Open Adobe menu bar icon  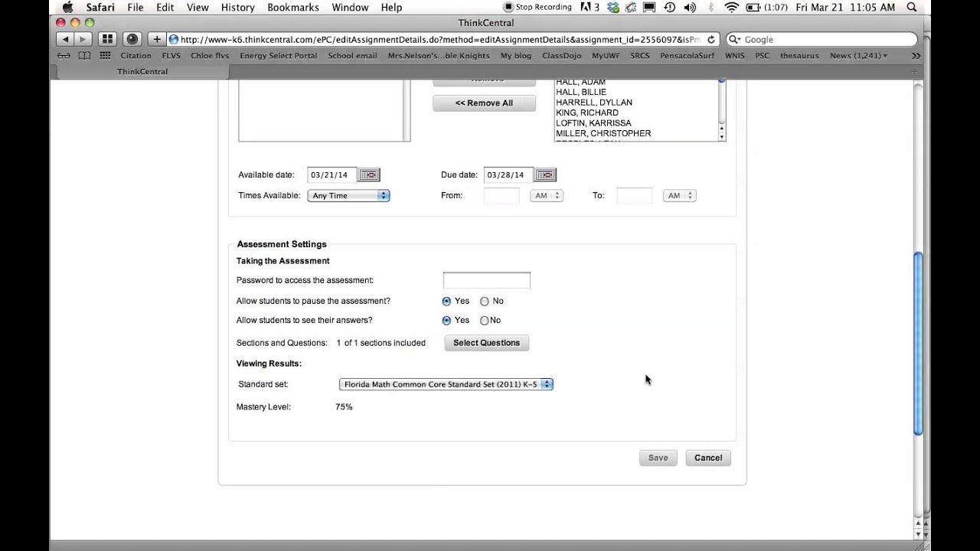tap(590, 7)
